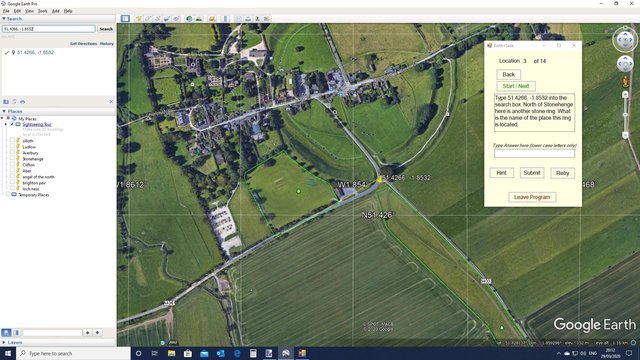Image resolution: width=640 pixels, height=360 pixels.
Task: Select the Add Image Overlay tool
Action: (167, 19)
